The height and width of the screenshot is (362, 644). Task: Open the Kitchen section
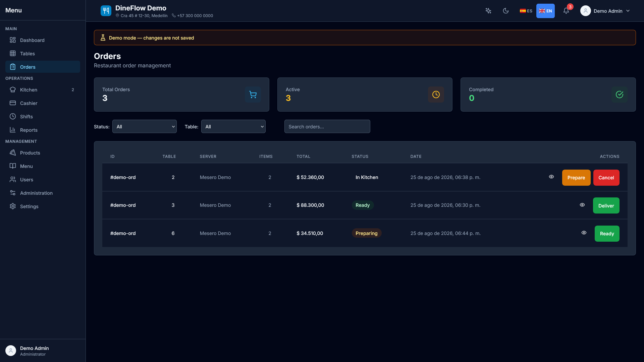click(x=43, y=89)
